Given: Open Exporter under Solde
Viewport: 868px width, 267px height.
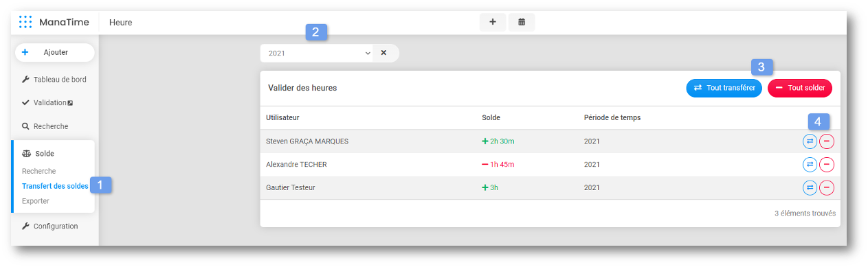Looking at the screenshot, I should coord(36,201).
